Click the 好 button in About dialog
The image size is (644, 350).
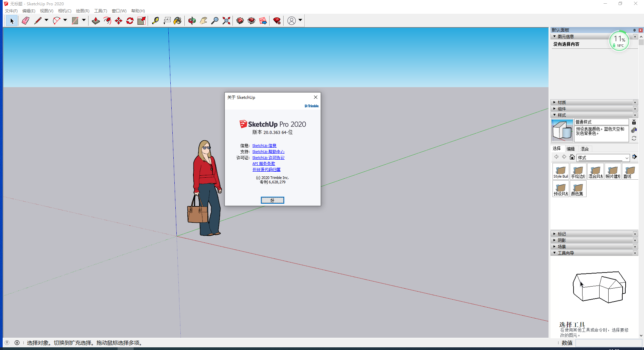coord(273,200)
